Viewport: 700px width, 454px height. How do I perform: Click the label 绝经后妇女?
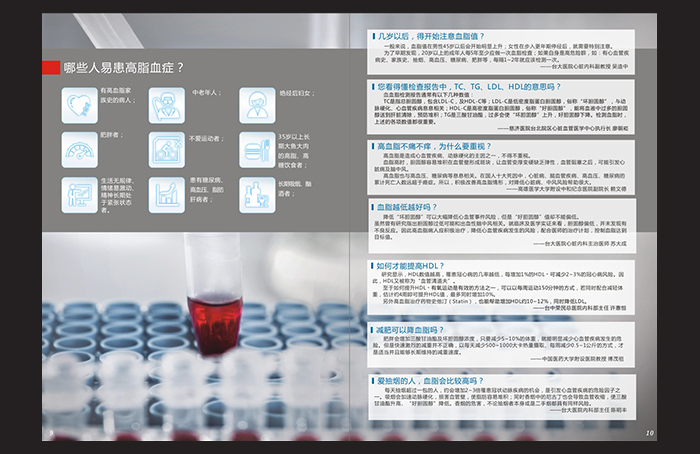click(x=297, y=93)
